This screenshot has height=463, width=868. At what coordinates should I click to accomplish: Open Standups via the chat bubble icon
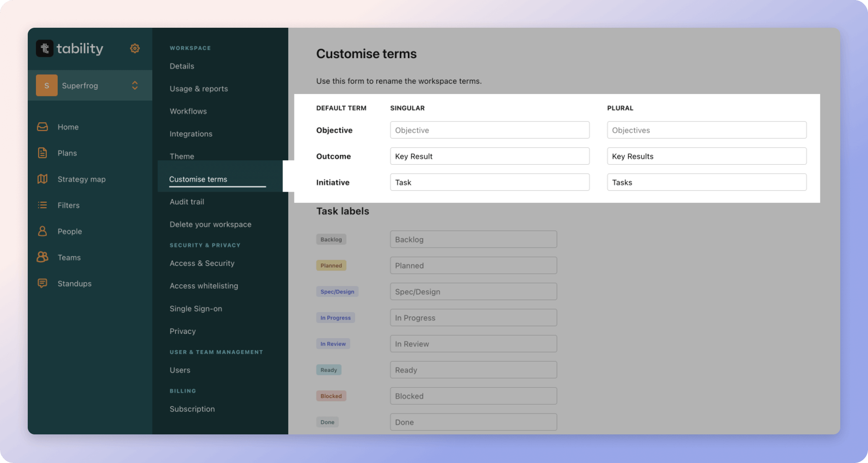42,284
